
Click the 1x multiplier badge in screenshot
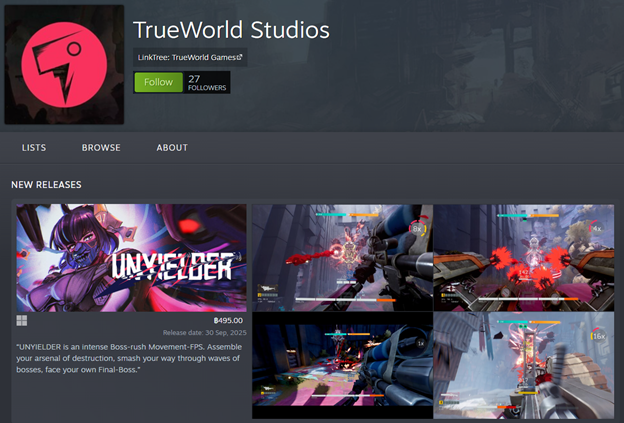tap(420, 343)
